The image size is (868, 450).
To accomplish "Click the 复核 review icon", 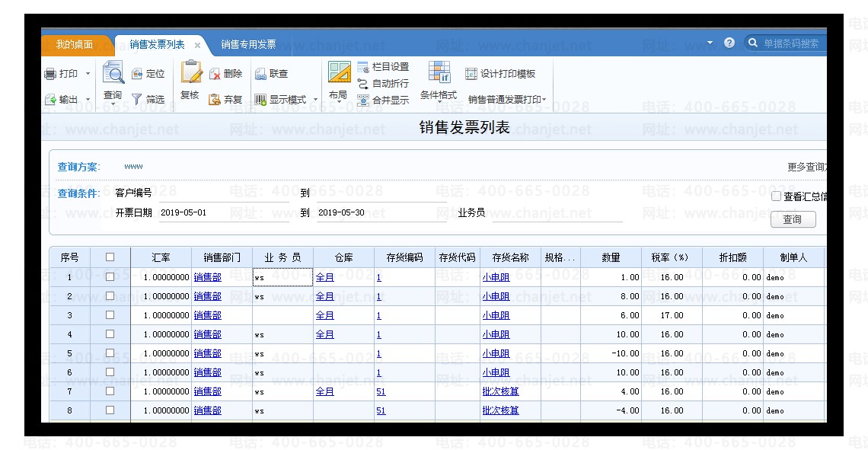I will (x=190, y=73).
